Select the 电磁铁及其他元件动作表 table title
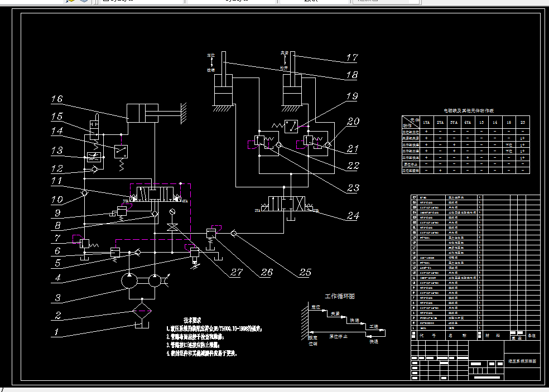 click(x=469, y=110)
